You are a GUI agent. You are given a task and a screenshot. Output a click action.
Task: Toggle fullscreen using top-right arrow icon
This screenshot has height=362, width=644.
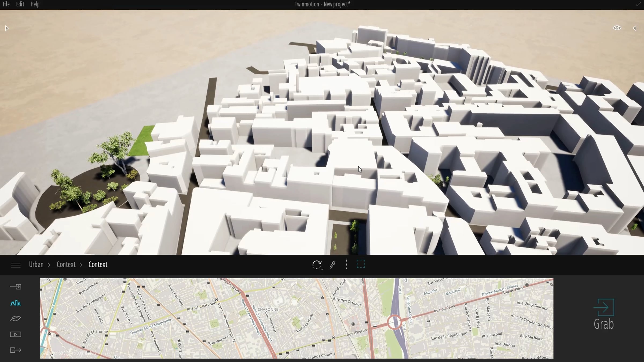(639, 4)
